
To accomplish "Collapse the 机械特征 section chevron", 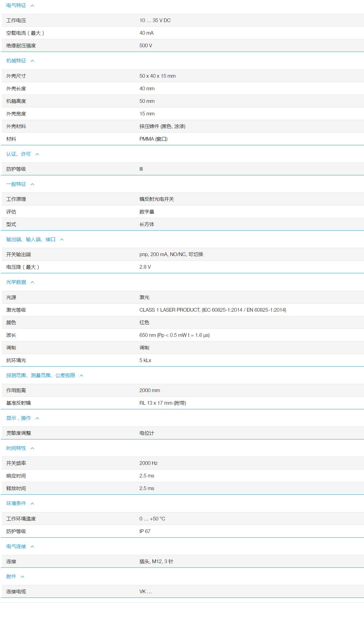I will click(x=32, y=61).
